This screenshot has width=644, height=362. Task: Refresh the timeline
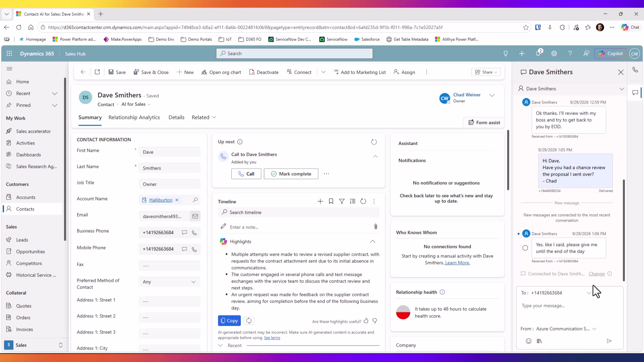pyautogui.click(x=363, y=201)
